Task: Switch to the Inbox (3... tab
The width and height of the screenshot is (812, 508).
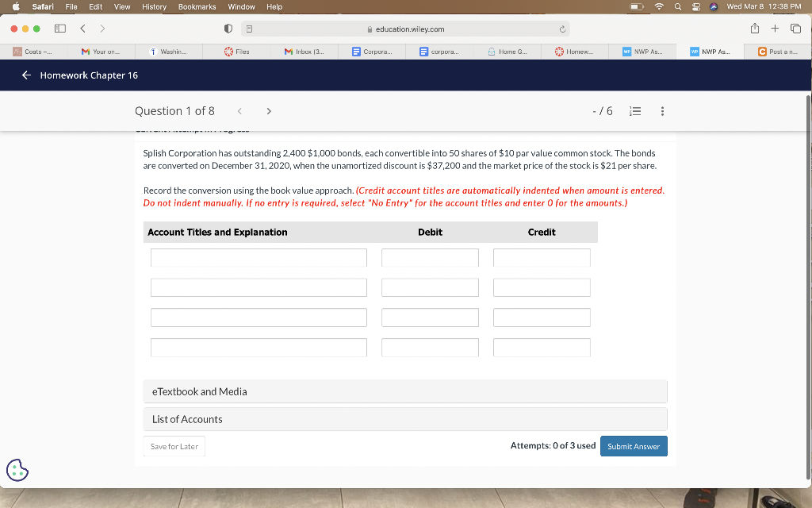Action: coord(304,52)
